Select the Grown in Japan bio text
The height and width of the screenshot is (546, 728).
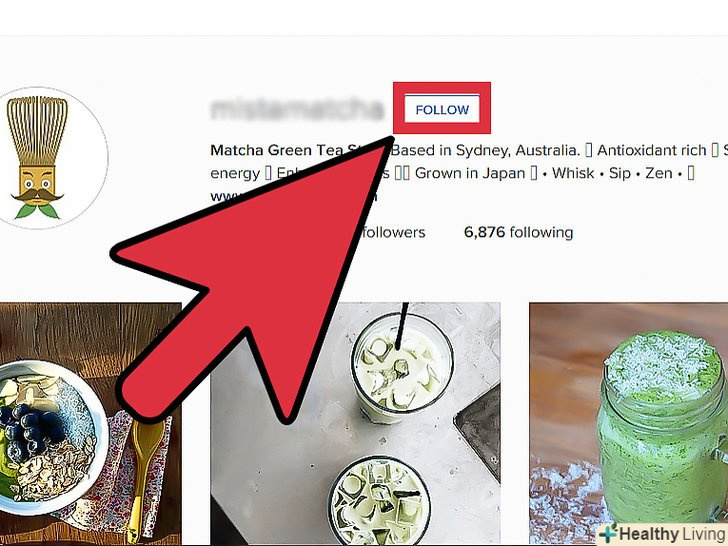[470, 173]
